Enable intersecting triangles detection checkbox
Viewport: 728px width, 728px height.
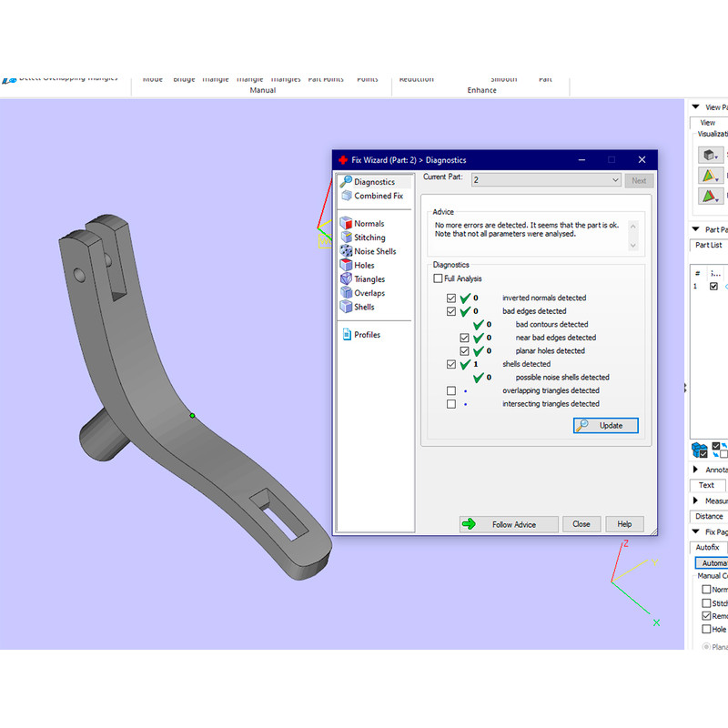(x=451, y=404)
